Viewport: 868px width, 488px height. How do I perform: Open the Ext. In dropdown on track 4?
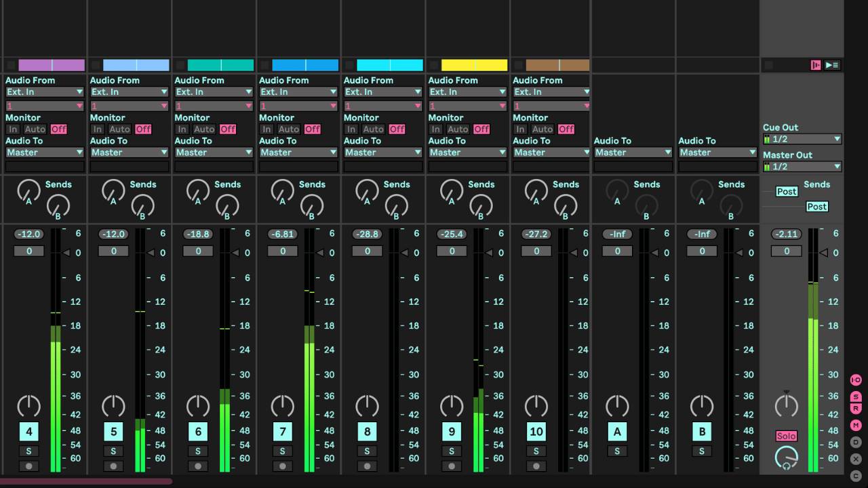[x=44, y=91]
